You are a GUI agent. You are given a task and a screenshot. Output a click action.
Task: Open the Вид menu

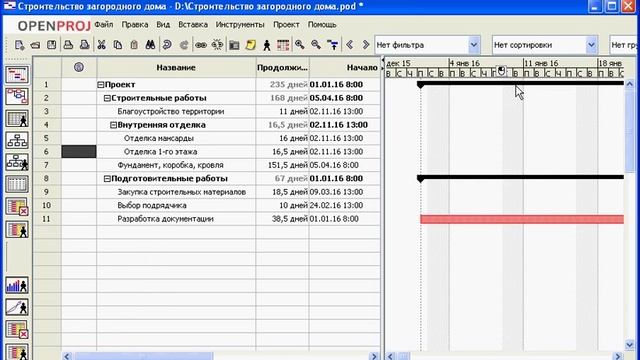click(x=163, y=25)
